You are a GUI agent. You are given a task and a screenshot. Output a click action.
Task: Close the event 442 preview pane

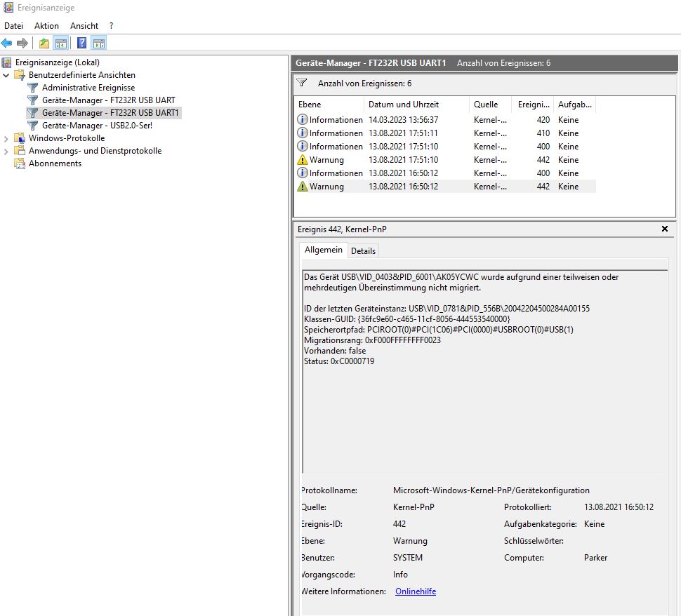coord(664,229)
